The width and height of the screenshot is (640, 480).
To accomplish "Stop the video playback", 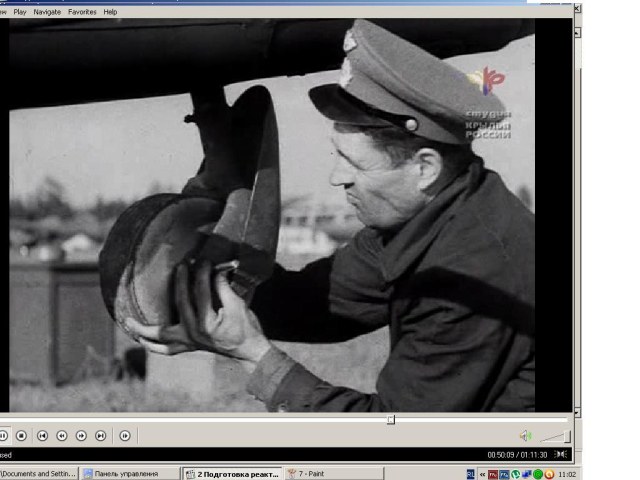I will (x=21, y=436).
